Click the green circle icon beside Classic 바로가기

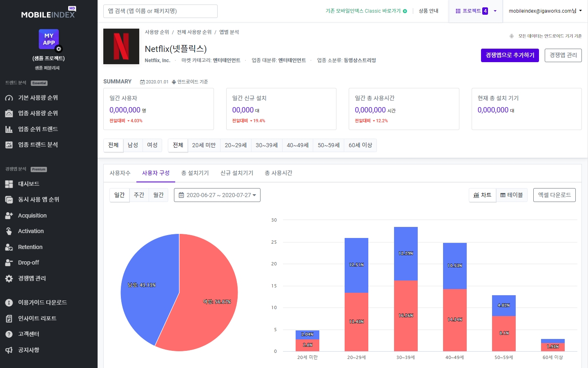pos(405,11)
